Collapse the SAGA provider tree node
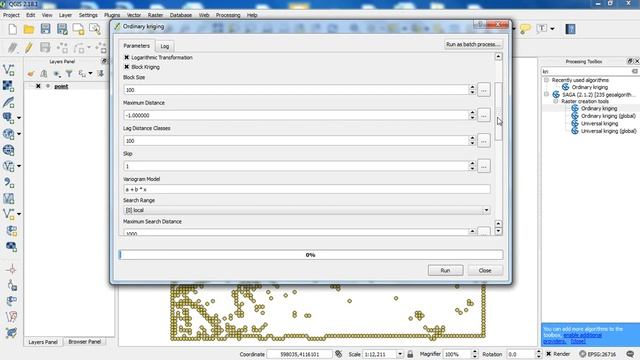This screenshot has height=360, width=640. tap(546, 94)
